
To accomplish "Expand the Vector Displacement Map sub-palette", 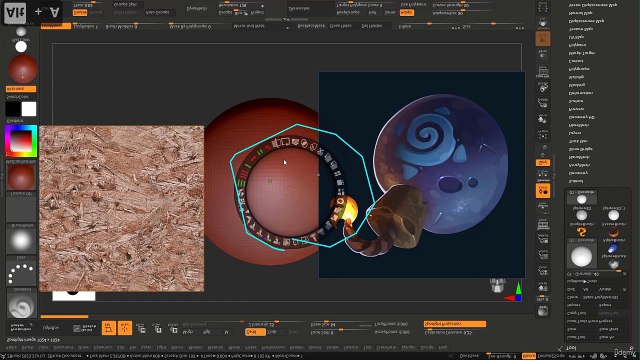I will (592, 5).
